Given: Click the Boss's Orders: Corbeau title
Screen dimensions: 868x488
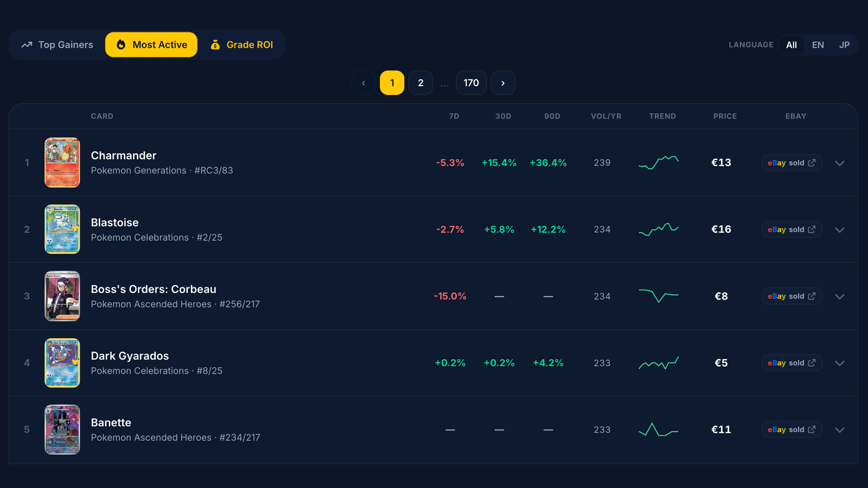Looking at the screenshot, I should click(x=154, y=289).
